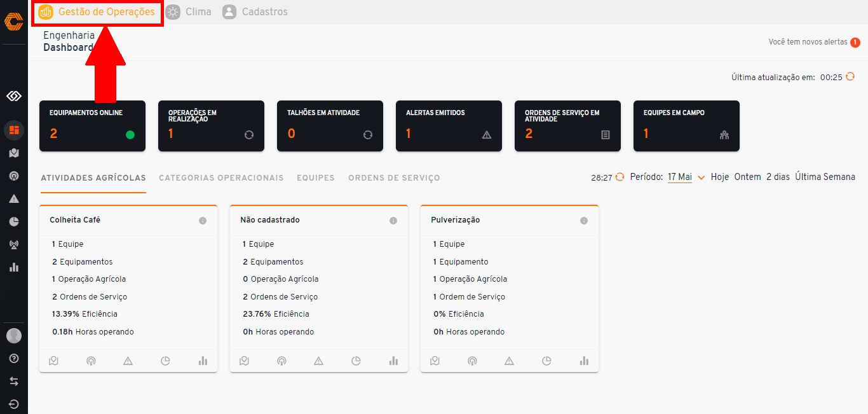868x414 pixels.
Task: Click Pulverização card title
Action: (456, 220)
